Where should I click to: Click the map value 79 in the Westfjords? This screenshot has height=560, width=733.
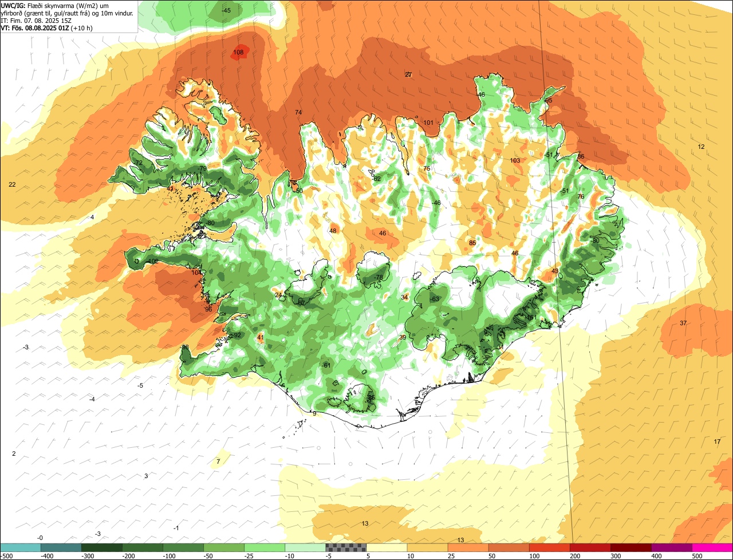click(x=203, y=168)
